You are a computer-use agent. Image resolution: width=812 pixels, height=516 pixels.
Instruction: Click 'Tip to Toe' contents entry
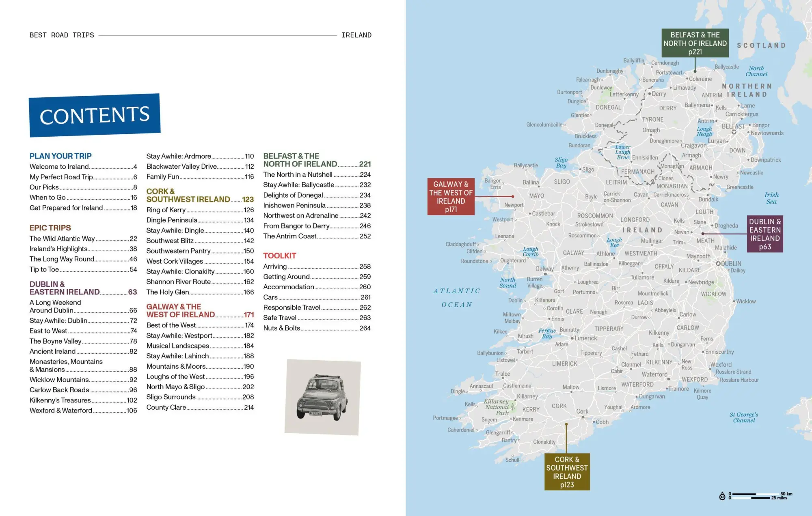click(x=83, y=269)
